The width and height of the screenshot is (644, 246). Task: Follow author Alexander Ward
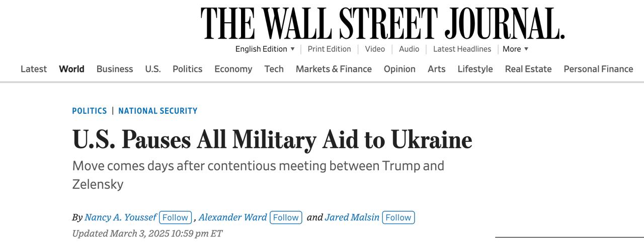click(x=286, y=217)
